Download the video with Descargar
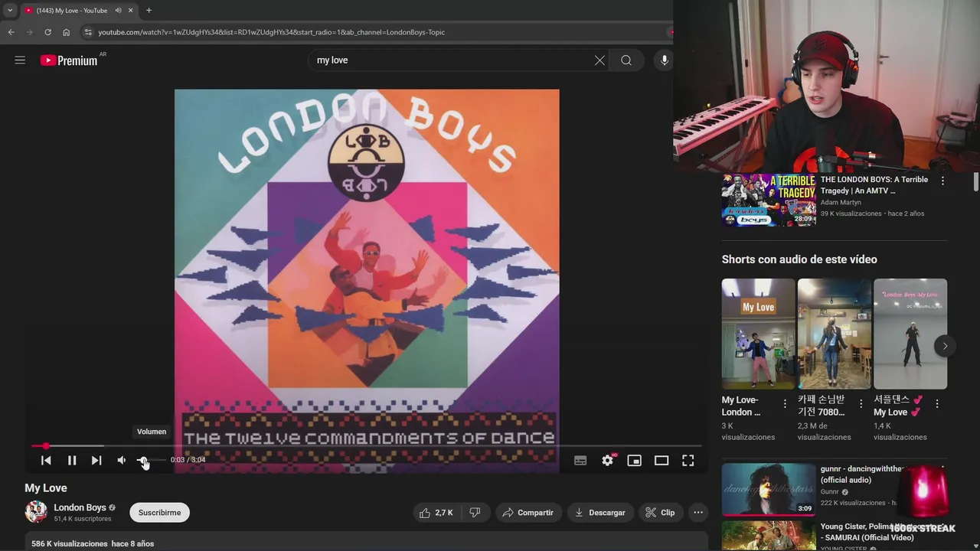The height and width of the screenshot is (551, 980). [600, 513]
